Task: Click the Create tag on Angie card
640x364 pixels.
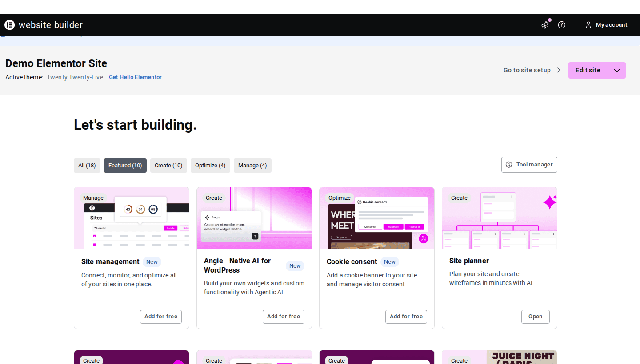Action: tap(214, 198)
